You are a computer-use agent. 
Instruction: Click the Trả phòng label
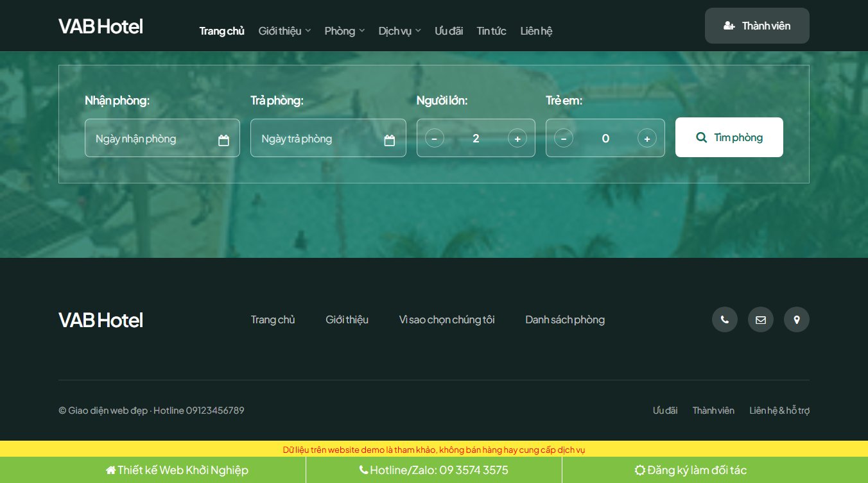277,101
